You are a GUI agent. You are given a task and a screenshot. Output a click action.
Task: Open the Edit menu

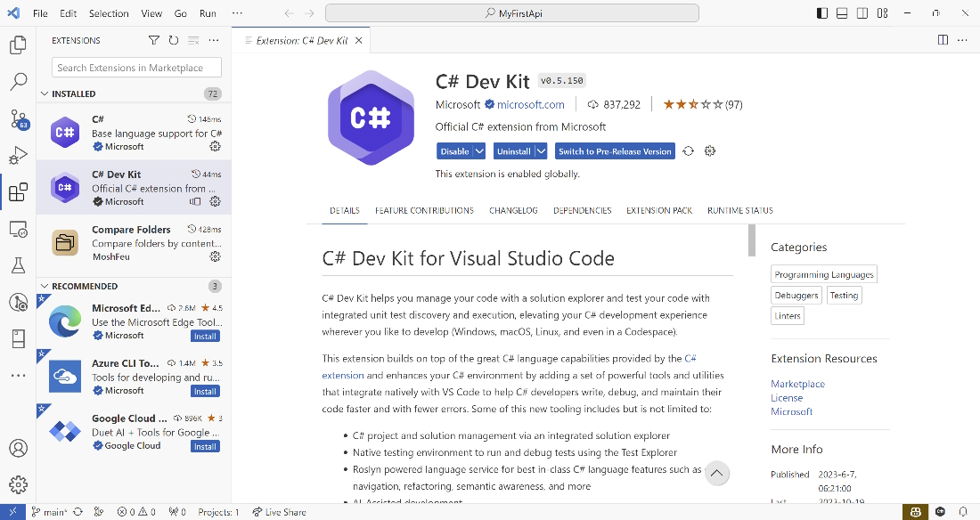(68, 13)
